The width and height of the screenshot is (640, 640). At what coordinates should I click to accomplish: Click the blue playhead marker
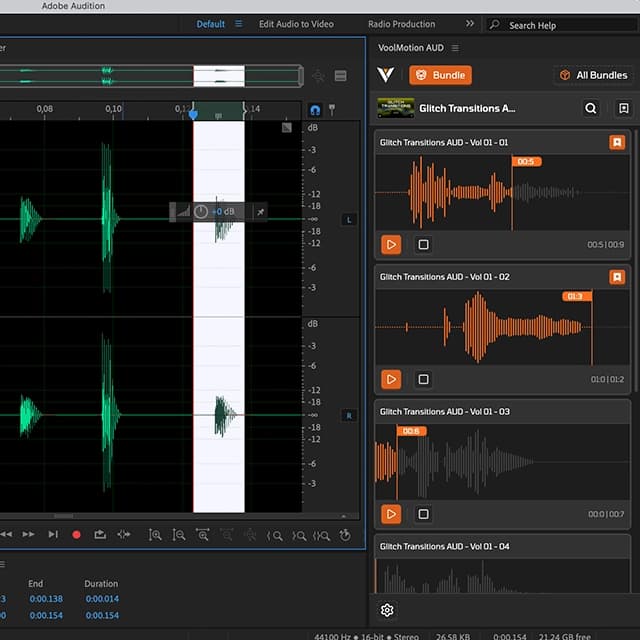pos(193,114)
